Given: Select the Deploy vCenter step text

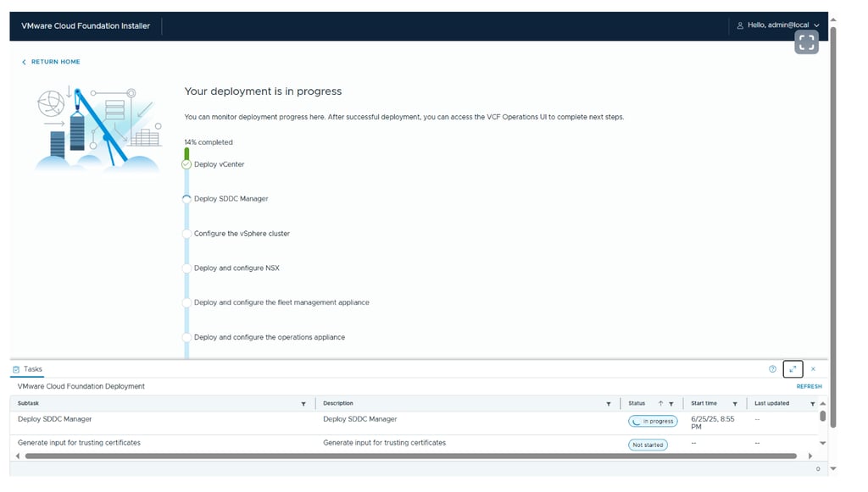Looking at the screenshot, I should (x=220, y=164).
